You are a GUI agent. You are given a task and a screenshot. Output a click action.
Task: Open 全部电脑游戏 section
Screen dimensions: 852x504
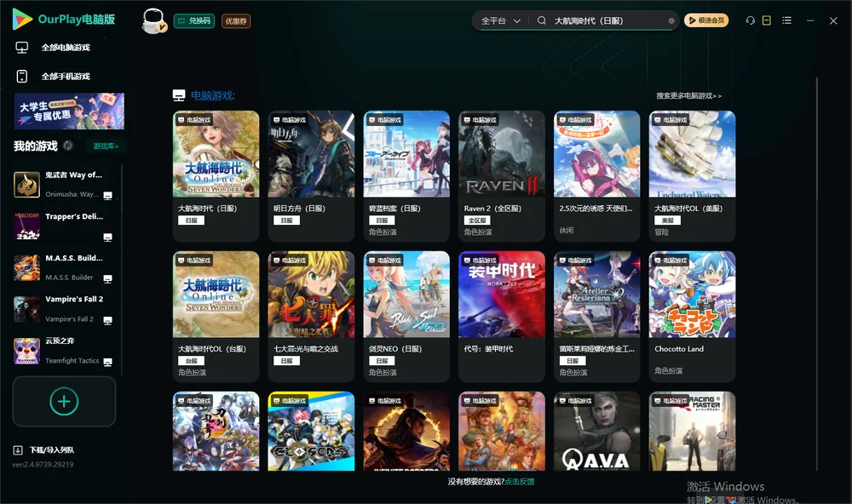(x=66, y=48)
